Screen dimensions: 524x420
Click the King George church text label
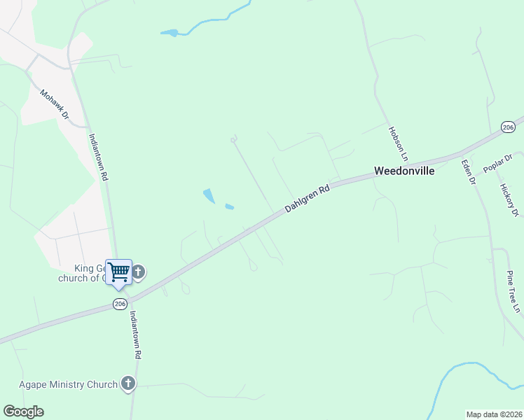[82, 273]
